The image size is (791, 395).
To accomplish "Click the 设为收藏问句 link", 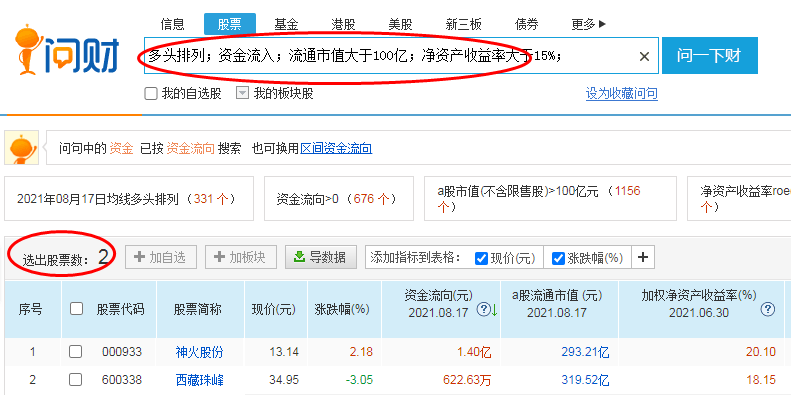I will pyautogui.click(x=622, y=94).
